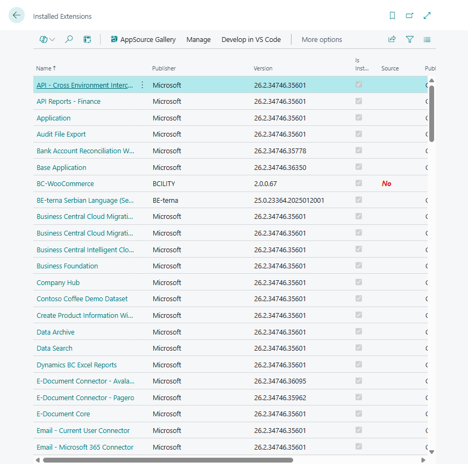Click the bookmark icon at the top right
This screenshot has width=468, height=476.
click(392, 16)
